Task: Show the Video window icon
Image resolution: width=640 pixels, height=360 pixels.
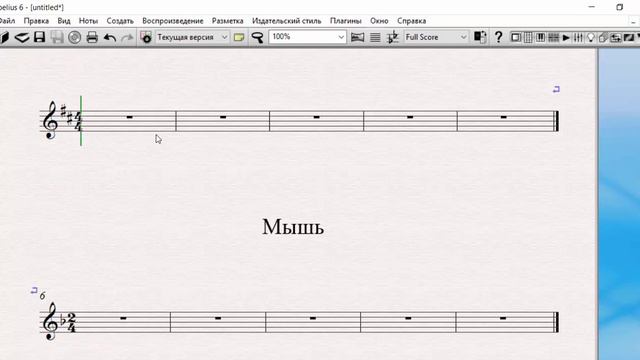Action: [x=629, y=38]
